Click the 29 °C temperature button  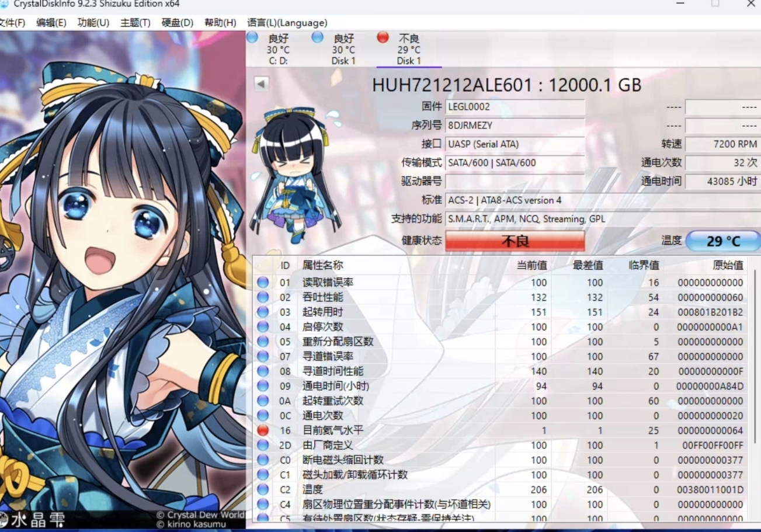[x=723, y=241]
